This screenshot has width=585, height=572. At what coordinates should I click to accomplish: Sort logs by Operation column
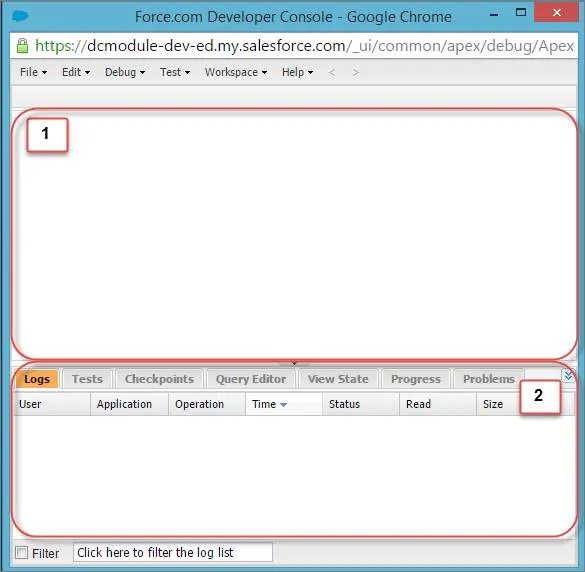(207, 404)
